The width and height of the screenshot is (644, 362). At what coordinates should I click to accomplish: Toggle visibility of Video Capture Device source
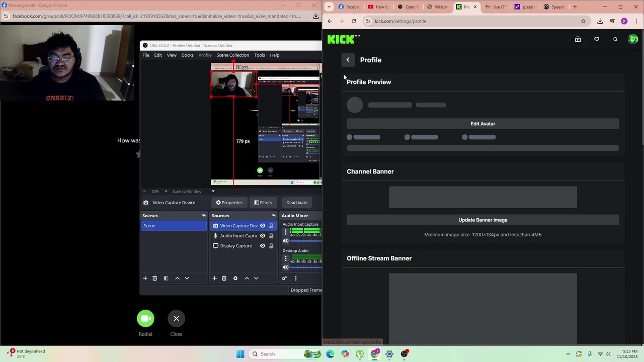point(263,226)
